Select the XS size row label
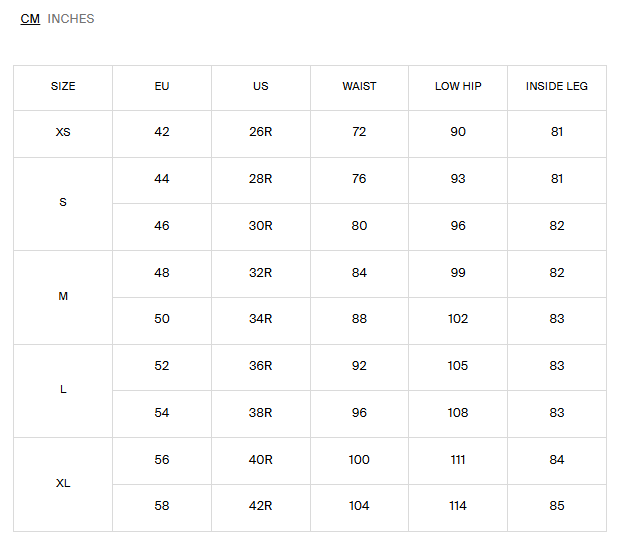Screen dimensions: 624x548 63,133
